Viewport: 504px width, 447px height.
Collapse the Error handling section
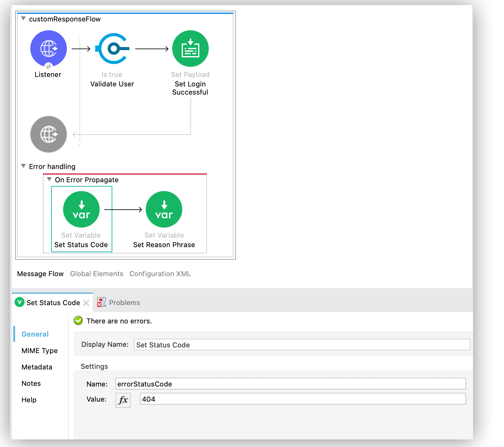pyautogui.click(x=23, y=166)
